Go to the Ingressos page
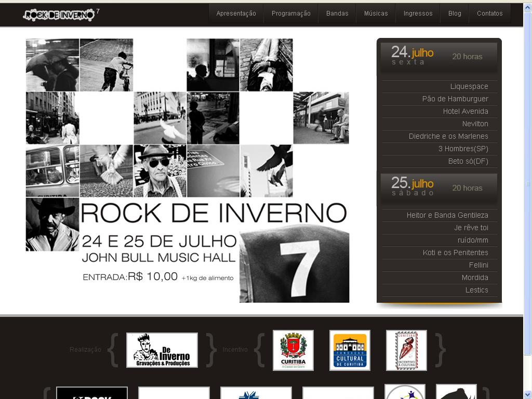Image resolution: width=532 pixels, height=399 pixels. pos(418,14)
